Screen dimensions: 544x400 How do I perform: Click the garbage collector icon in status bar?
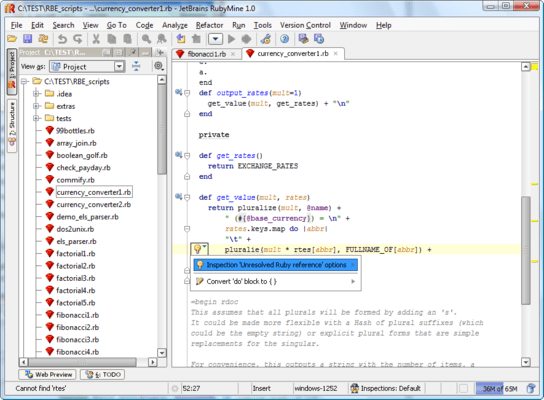[531, 388]
